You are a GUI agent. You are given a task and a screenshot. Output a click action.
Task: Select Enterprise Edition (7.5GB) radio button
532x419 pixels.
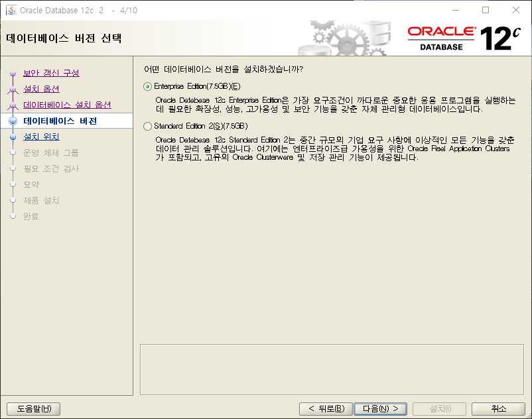click(147, 87)
